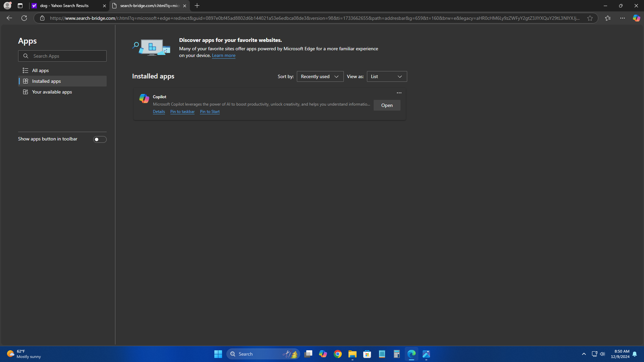This screenshot has height=362, width=644.
Task: Open Task View from taskbar
Action: [308, 354]
